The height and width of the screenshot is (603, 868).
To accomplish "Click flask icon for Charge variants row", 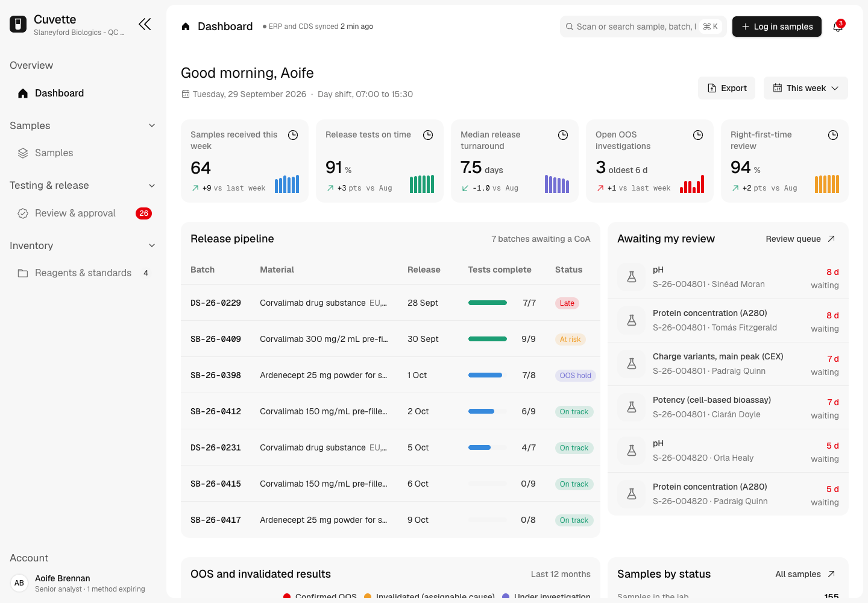I will [x=632, y=364].
